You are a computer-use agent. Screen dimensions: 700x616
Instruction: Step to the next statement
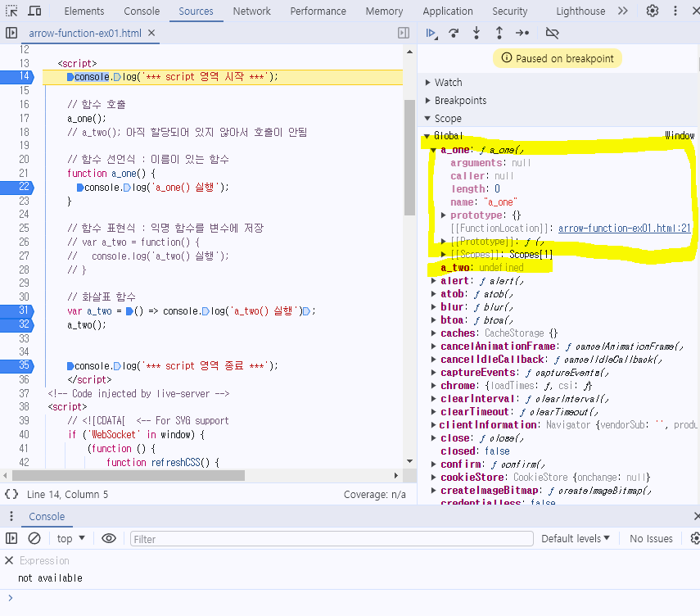click(x=522, y=33)
